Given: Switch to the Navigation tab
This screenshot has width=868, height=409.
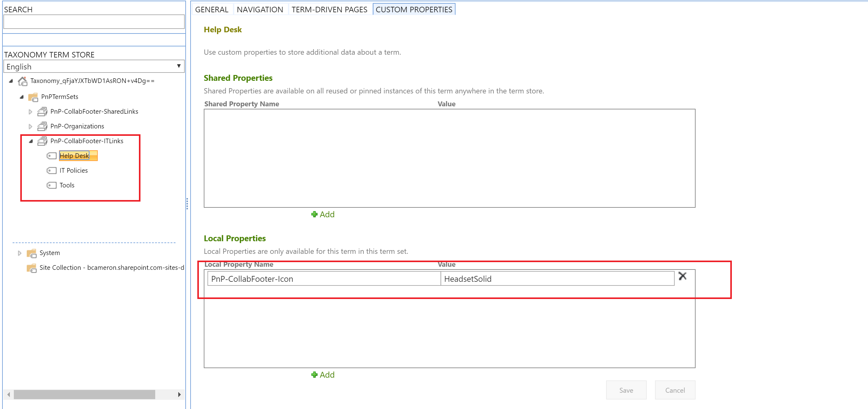Looking at the screenshot, I should click(x=260, y=10).
